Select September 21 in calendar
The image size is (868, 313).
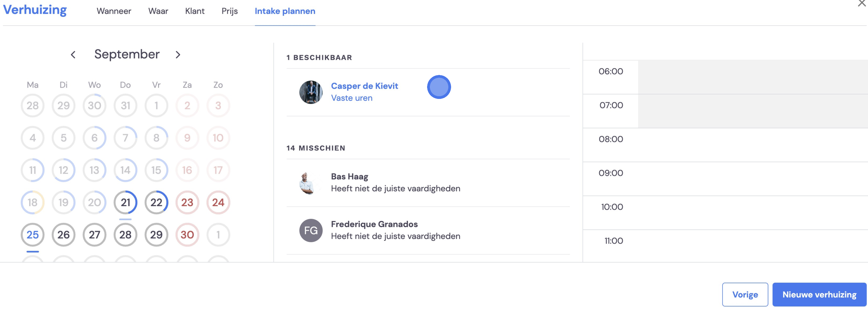tap(125, 202)
